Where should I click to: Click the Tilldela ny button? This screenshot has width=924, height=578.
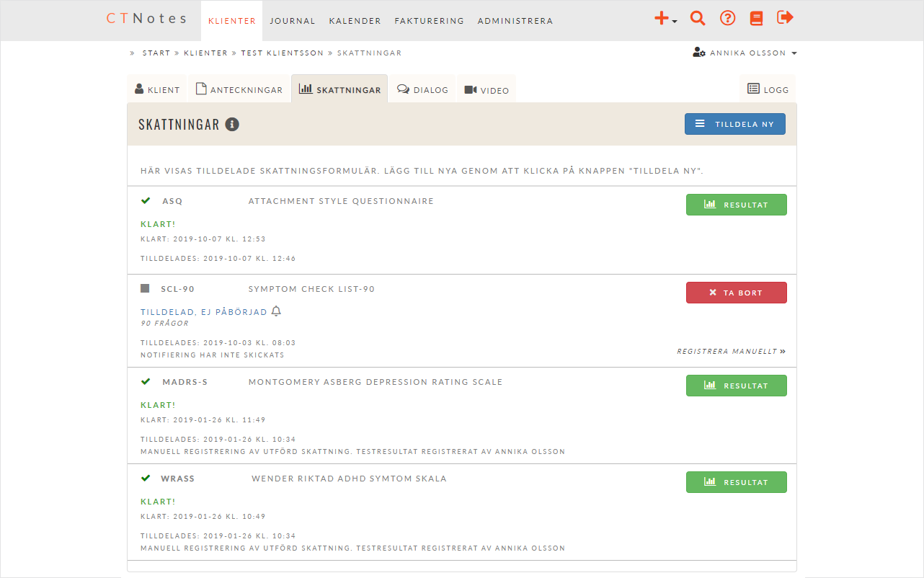pos(735,124)
